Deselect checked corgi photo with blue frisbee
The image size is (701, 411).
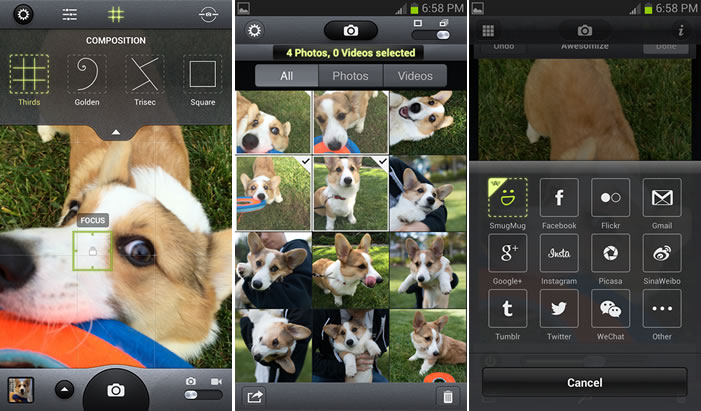[x=274, y=193]
